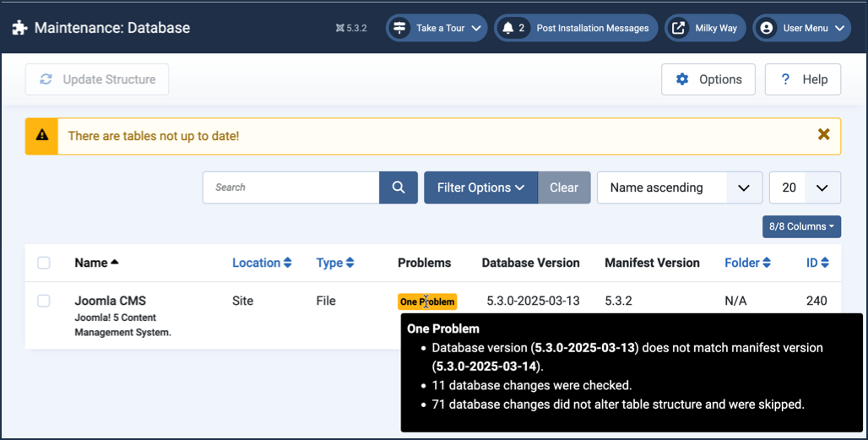Click the User Menu avatar icon
Screen dimensions: 868x440
pyautogui.click(x=766, y=28)
